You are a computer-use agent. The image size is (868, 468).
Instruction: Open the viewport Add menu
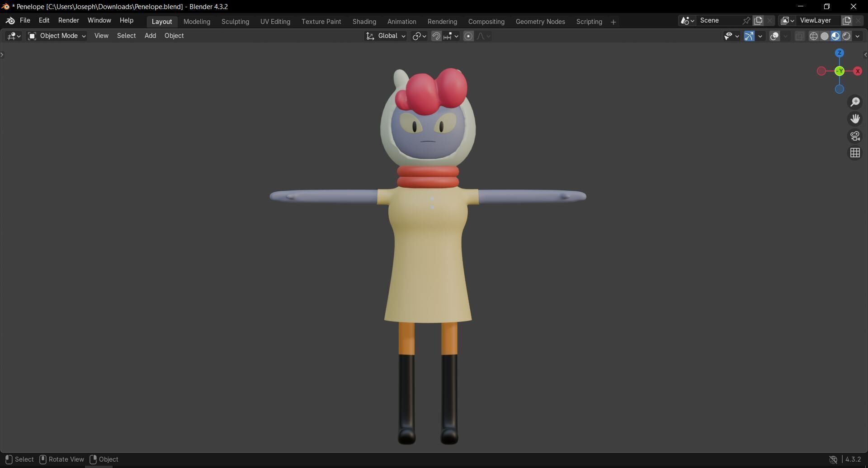pyautogui.click(x=150, y=36)
